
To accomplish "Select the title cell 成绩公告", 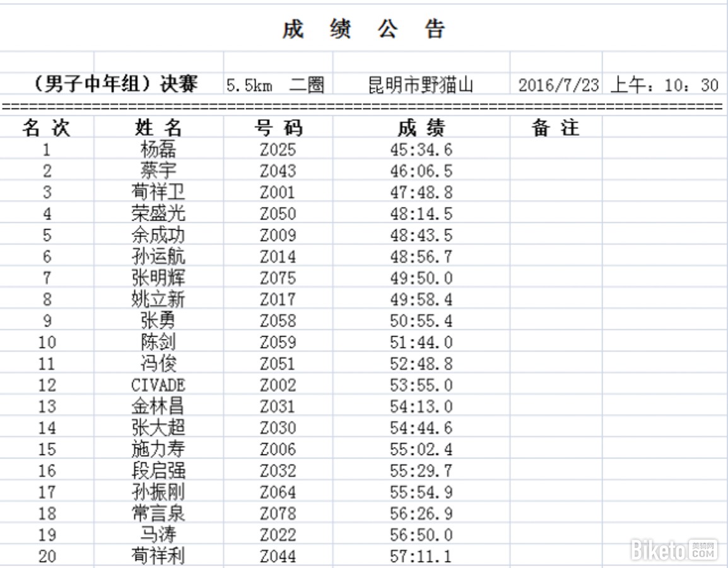I will [x=363, y=30].
